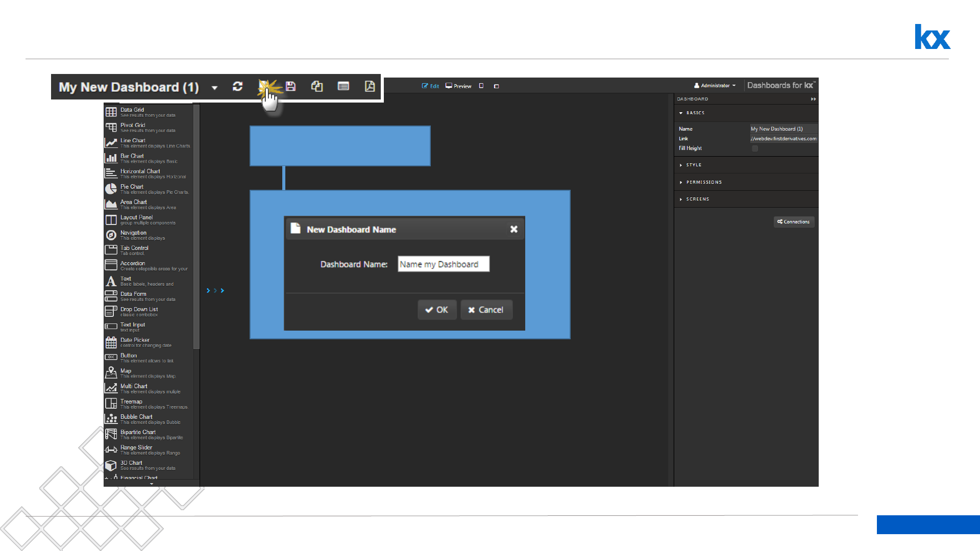The height and width of the screenshot is (551, 980).
Task: Click the duplicate dashboard icon
Action: (x=317, y=86)
